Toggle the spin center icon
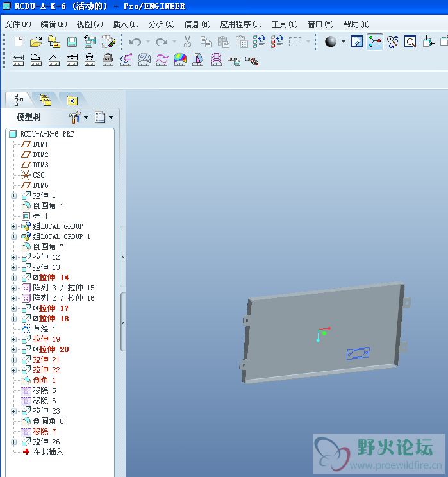 [375, 42]
